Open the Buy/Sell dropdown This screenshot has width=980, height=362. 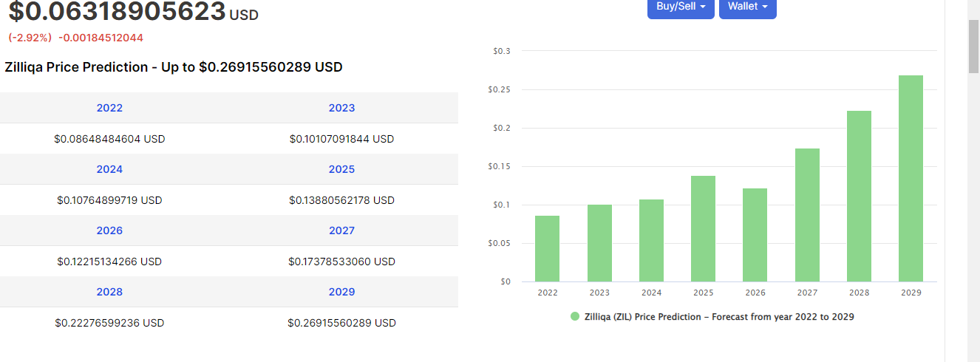[680, 7]
